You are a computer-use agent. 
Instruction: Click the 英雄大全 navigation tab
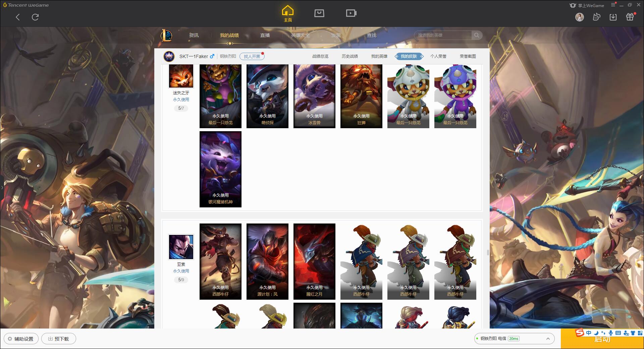301,35
